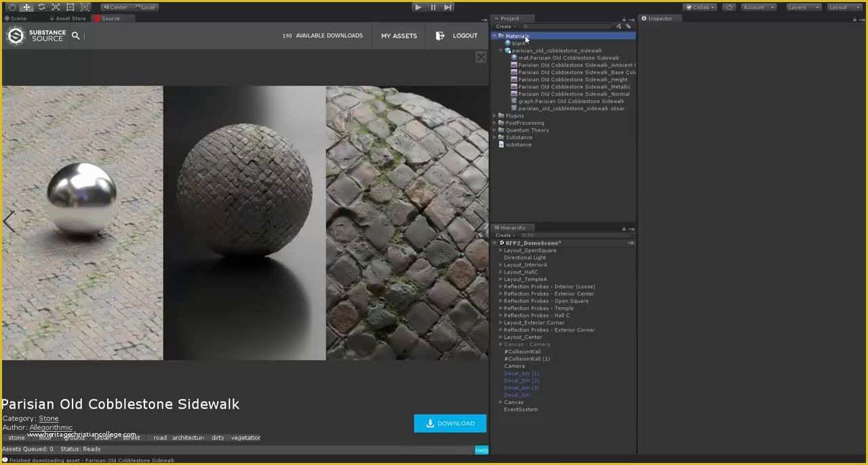
Task: Open the cobblestone sphere preview image
Action: click(245, 223)
